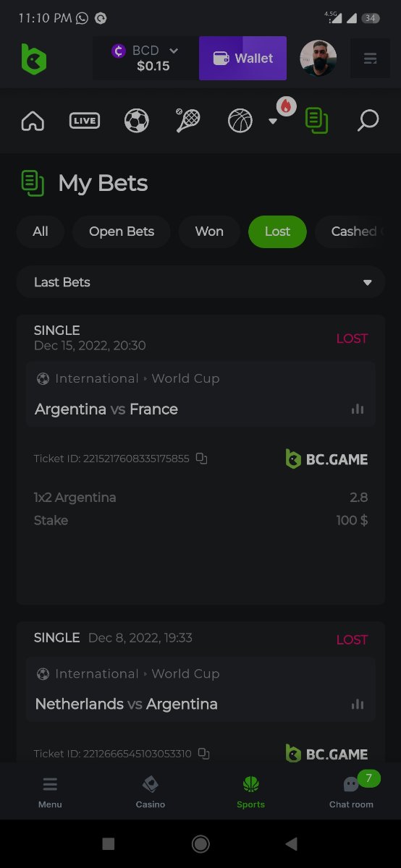Open the search magnifier icon

(368, 121)
